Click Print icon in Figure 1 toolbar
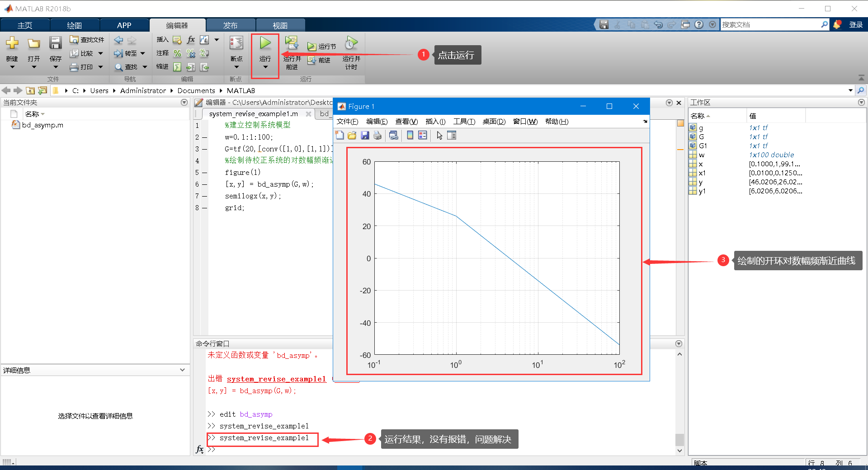868x470 pixels. tap(377, 135)
